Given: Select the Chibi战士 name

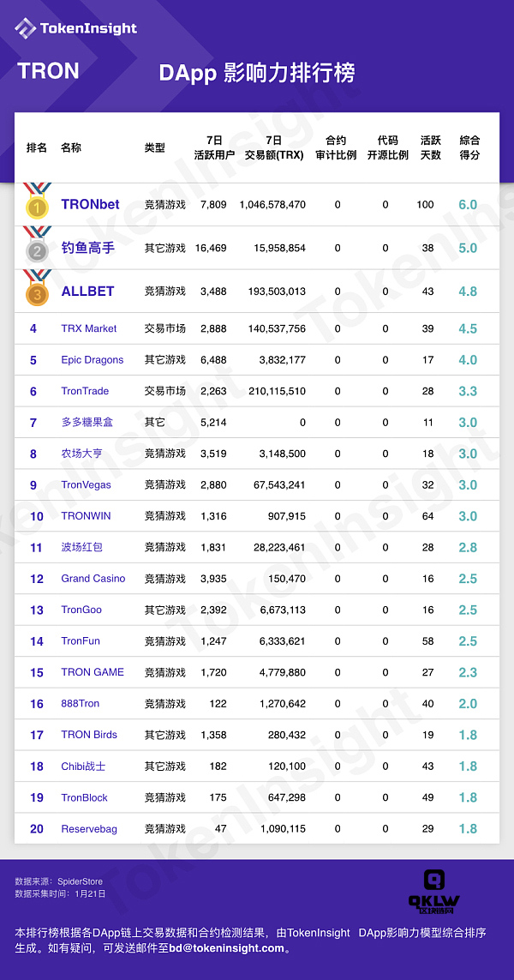Looking at the screenshot, I should click(x=82, y=767).
